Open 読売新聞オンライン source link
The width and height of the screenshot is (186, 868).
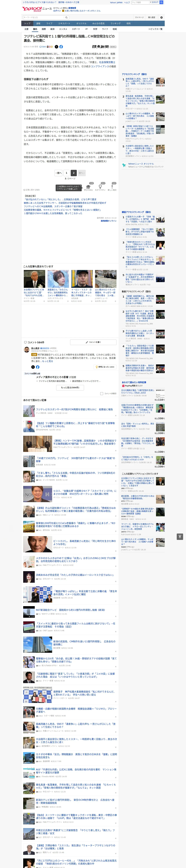108,221
